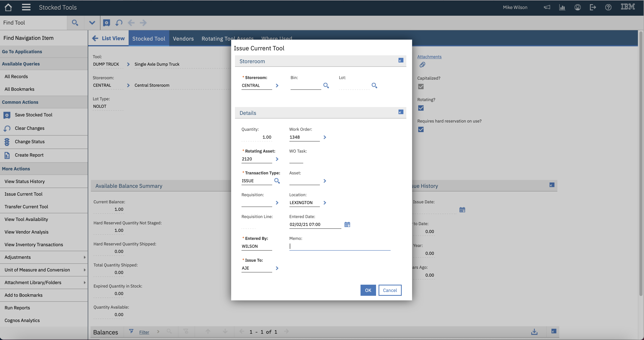The image size is (644, 340).
Task: Click the download icon below Balances
Action: 534,332
